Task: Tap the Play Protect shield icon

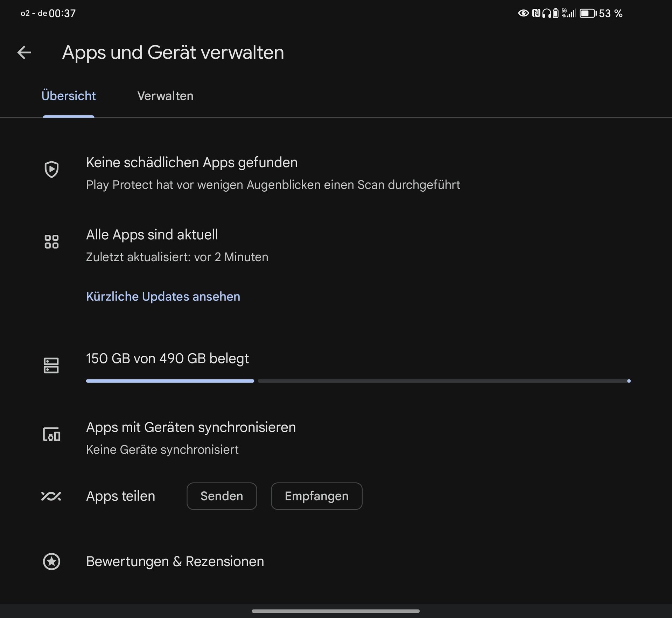Action: click(51, 169)
